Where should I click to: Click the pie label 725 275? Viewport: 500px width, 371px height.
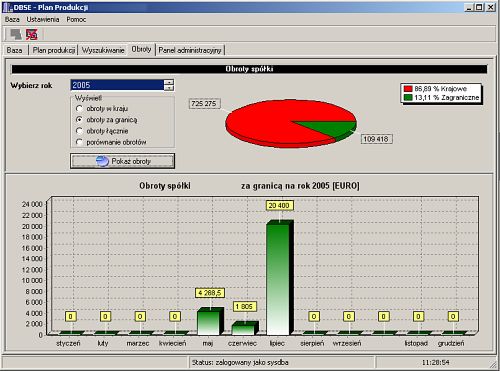(x=204, y=104)
